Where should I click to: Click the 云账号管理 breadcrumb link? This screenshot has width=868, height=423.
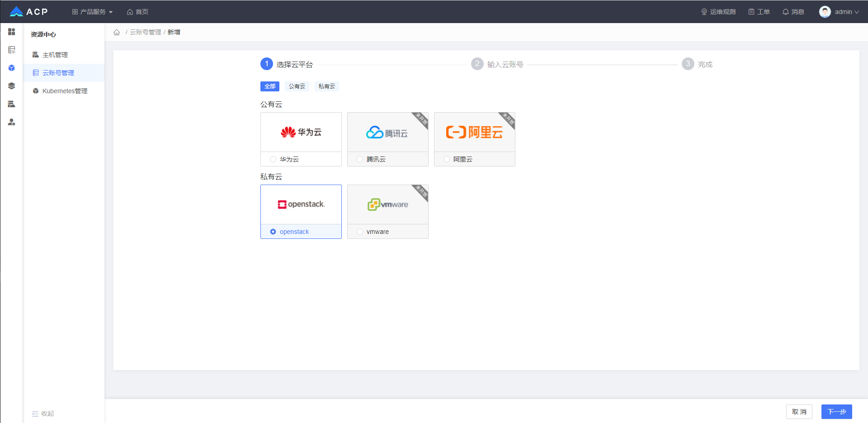146,32
